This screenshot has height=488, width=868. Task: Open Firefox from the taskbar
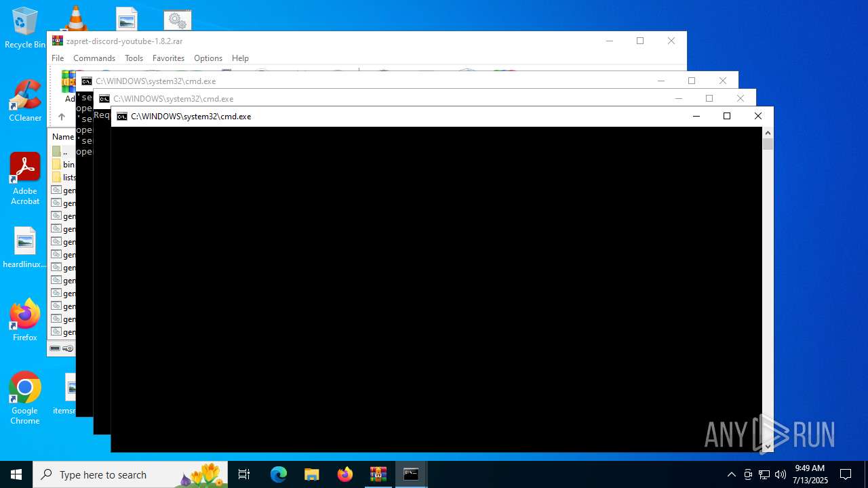[345, 474]
